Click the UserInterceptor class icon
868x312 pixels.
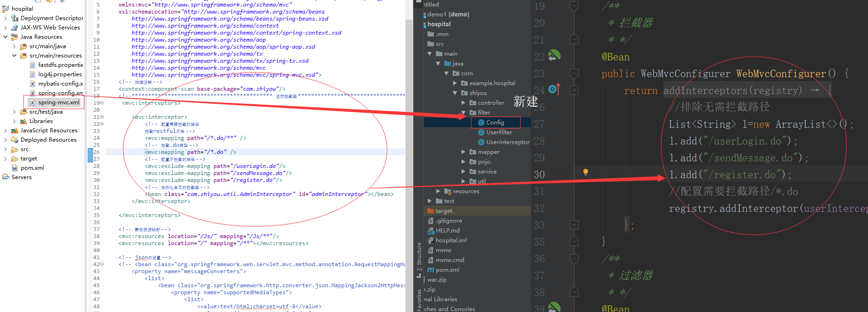[x=481, y=142]
